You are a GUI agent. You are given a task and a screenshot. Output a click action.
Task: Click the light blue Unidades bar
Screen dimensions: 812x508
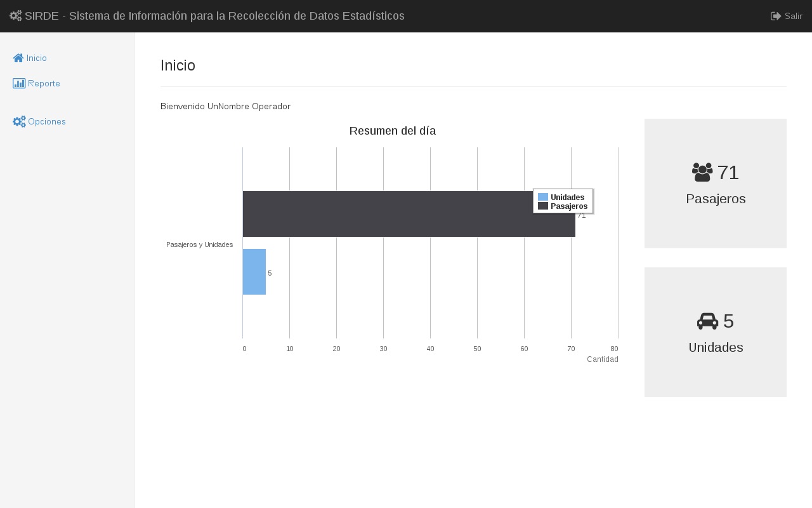coord(254,272)
